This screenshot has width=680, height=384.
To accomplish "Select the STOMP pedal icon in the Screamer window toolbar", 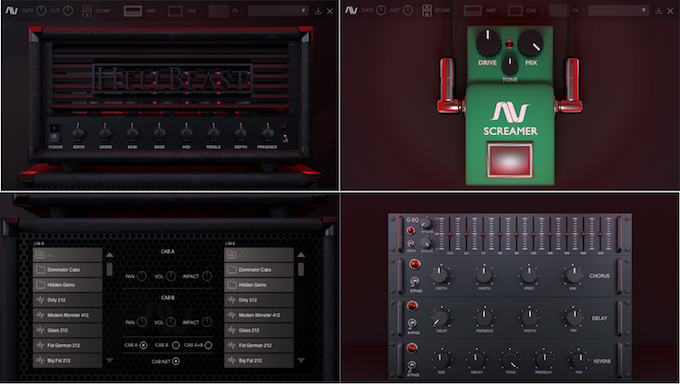I will click(427, 10).
